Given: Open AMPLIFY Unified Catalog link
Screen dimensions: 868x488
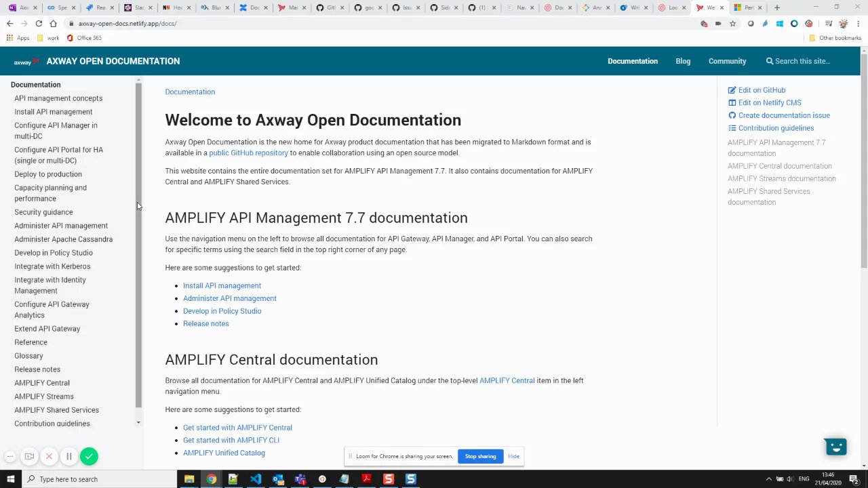Looking at the screenshot, I should [x=224, y=453].
